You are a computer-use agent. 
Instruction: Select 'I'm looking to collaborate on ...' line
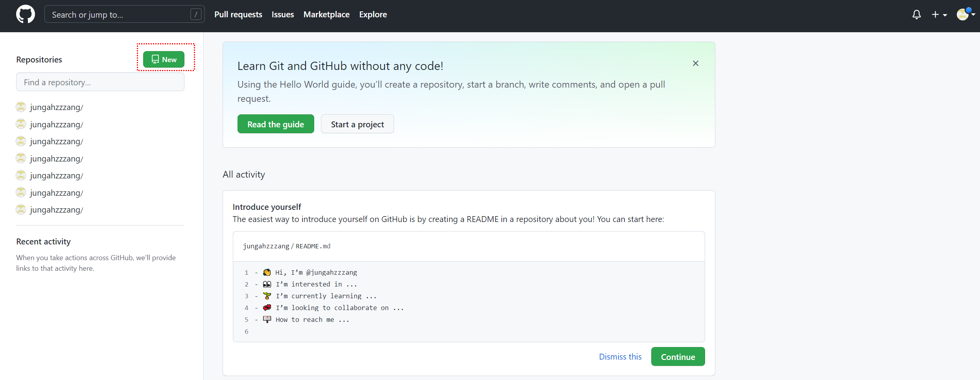point(340,308)
